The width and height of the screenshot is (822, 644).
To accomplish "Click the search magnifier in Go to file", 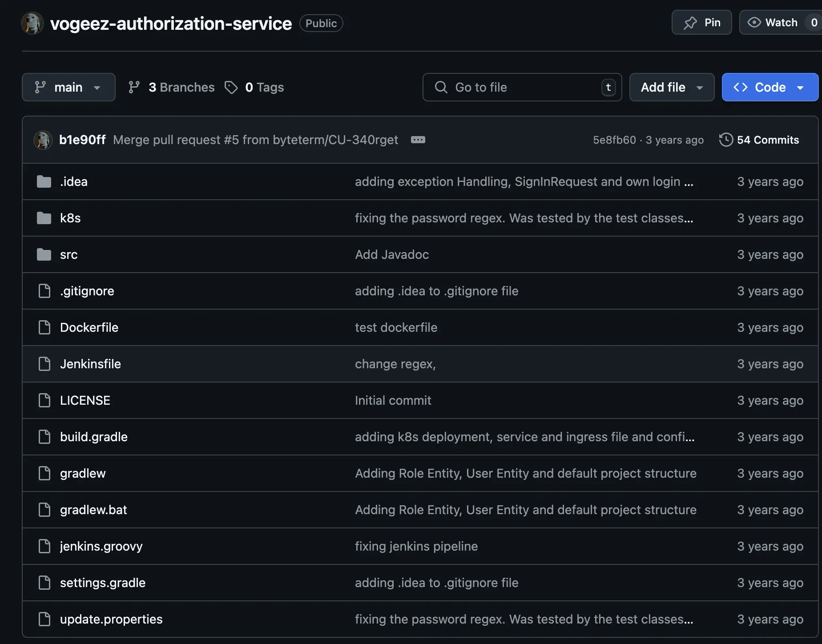I will point(441,87).
